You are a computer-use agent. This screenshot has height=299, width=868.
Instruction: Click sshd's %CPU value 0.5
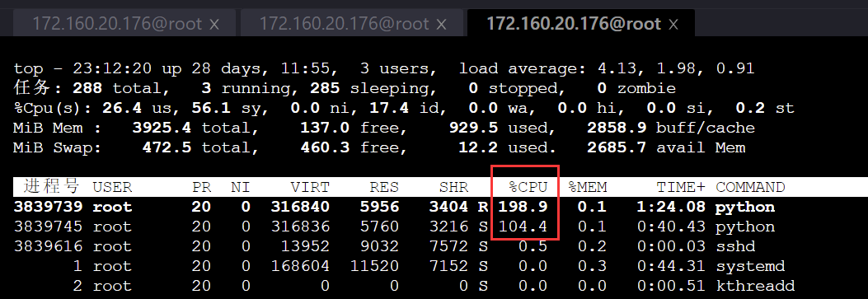coord(533,246)
